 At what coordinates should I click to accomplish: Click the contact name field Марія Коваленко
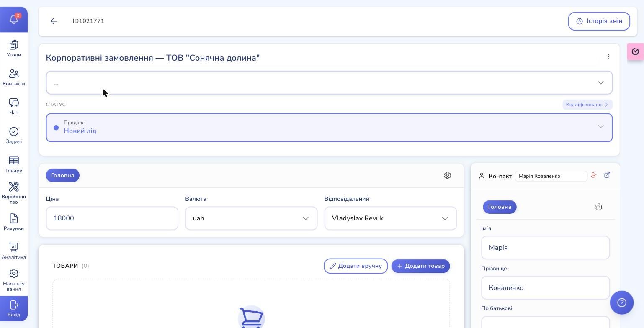click(x=551, y=176)
